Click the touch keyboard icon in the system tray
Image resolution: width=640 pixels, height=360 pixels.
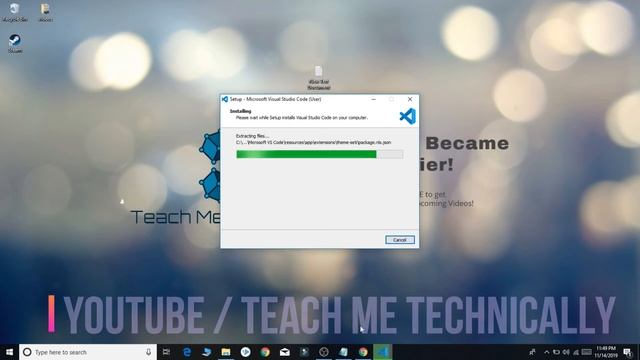pos(587,352)
